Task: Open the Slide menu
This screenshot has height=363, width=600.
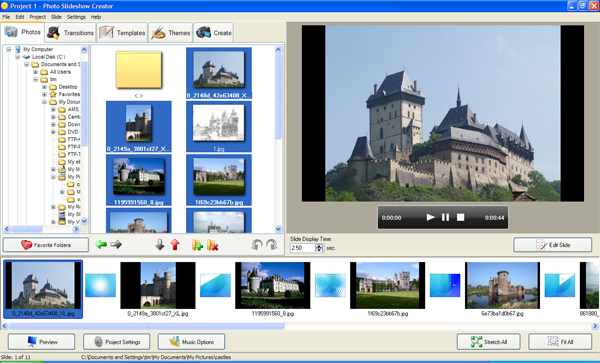Action: pos(56,17)
